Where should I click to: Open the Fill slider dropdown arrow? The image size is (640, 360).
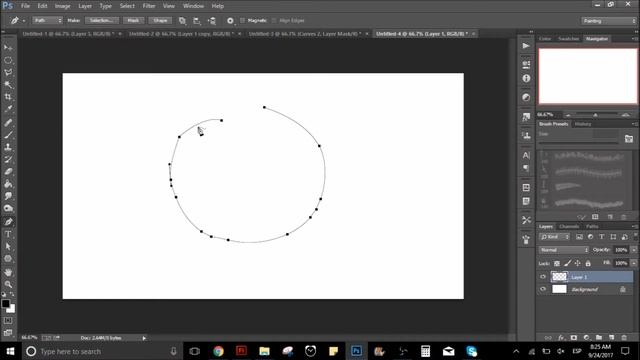633,263
